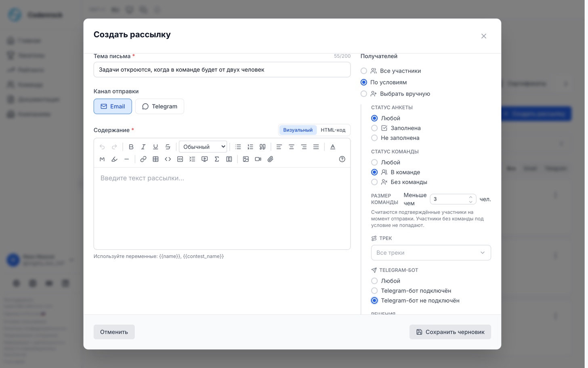This screenshot has width=588, height=368.
Task: Insert an image into the message
Action: click(246, 159)
